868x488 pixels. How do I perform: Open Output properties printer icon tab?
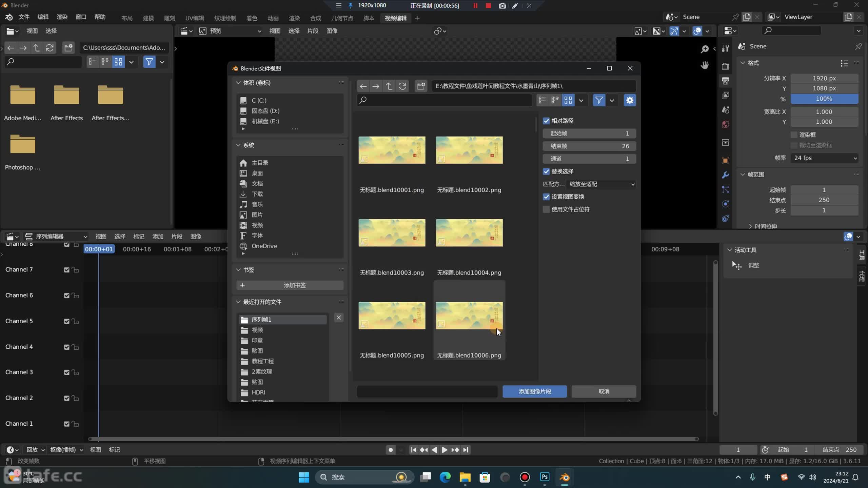tap(726, 81)
